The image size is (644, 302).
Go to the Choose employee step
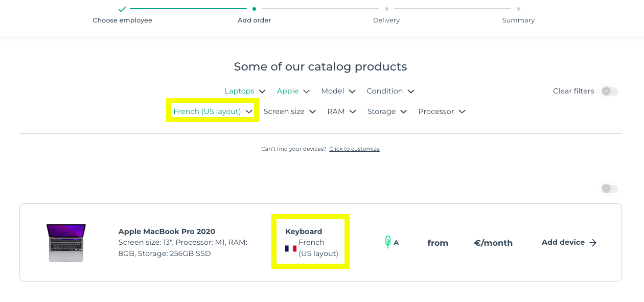pyautogui.click(x=122, y=20)
